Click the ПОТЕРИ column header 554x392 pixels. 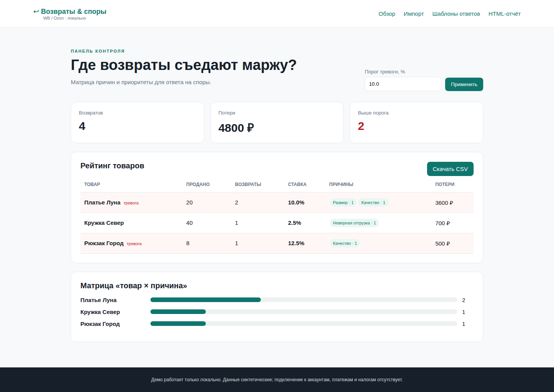point(445,184)
